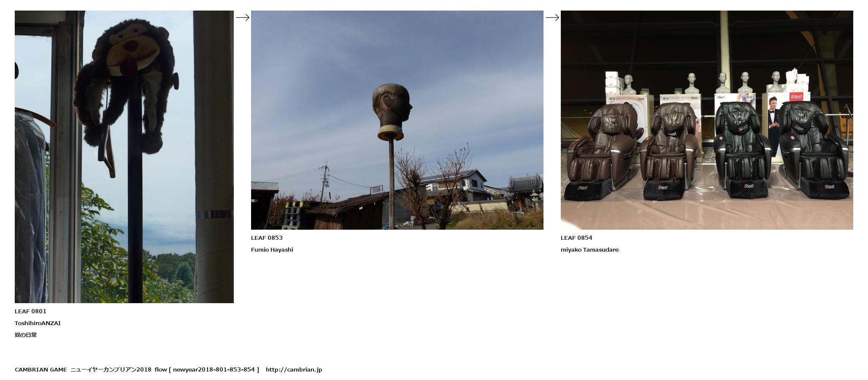Select author name Fumio Hayashi
Screen dimensions: 868x380
(x=272, y=250)
